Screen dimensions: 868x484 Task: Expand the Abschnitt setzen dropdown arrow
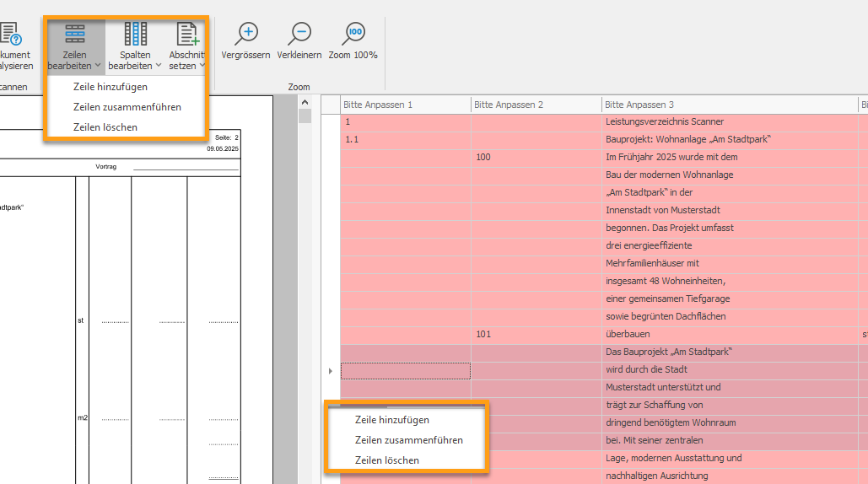tap(202, 65)
